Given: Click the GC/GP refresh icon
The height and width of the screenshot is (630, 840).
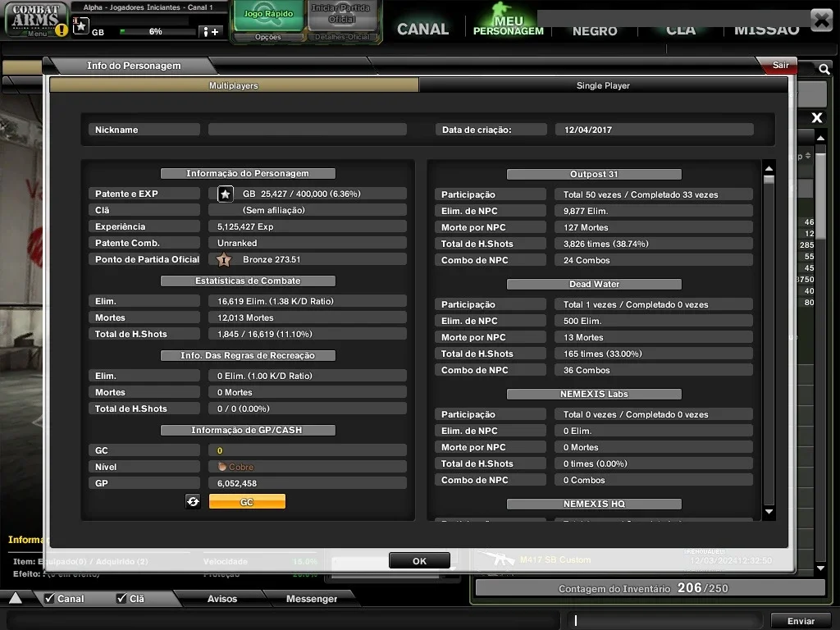Looking at the screenshot, I should coord(193,501).
